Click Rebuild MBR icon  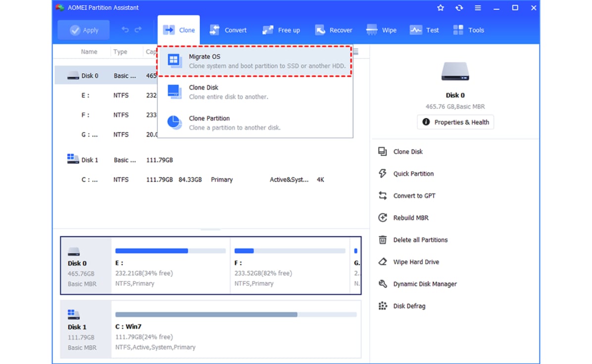tap(383, 218)
